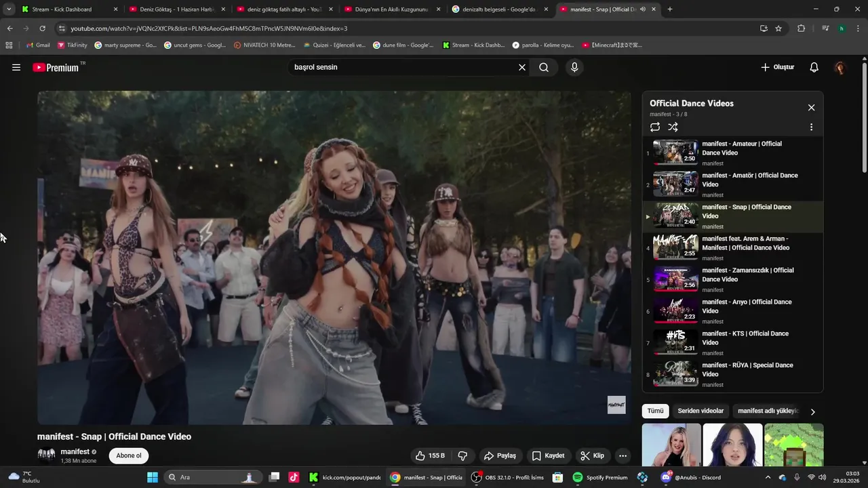Play manifest - KTS dance video

click(732, 342)
